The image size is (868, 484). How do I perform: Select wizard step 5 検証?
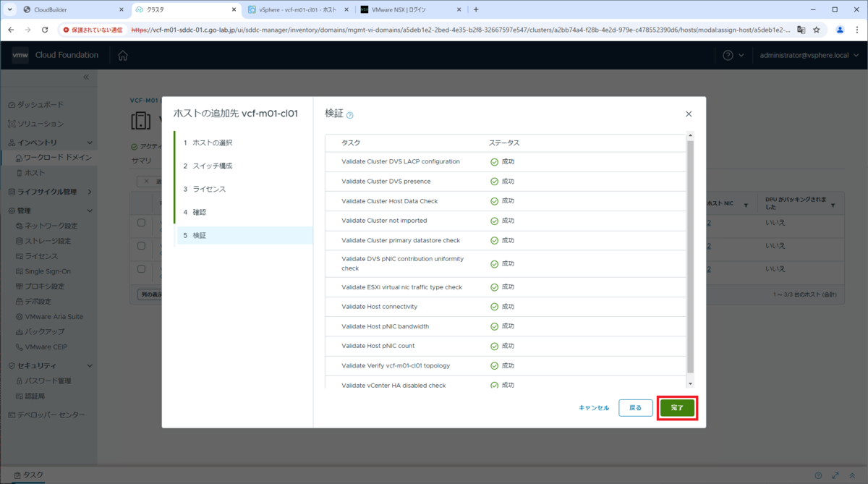pos(244,235)
